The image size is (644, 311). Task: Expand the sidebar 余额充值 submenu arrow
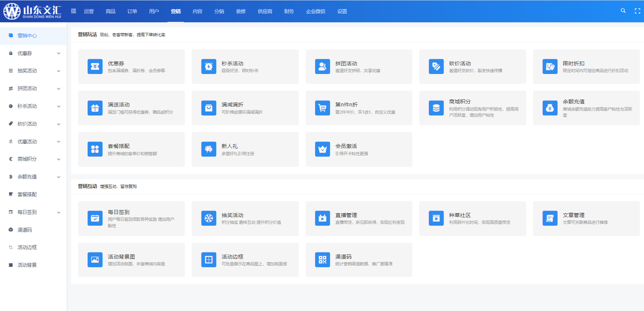58,177
